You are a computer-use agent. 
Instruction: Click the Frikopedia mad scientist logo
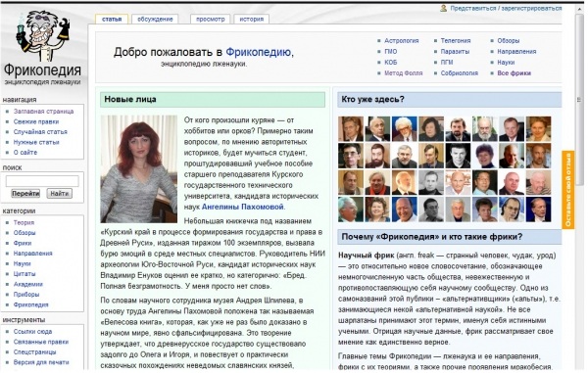pos(43,35)
